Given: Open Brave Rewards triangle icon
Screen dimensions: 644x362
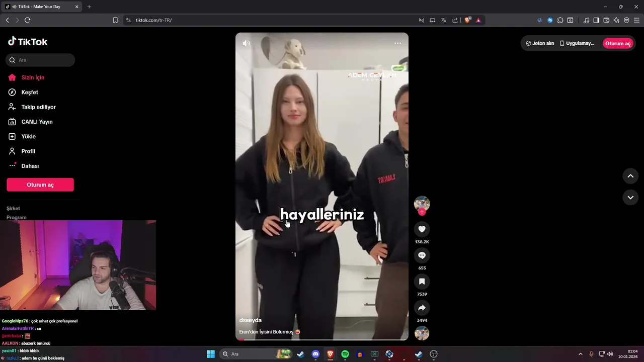Looking at the screenshot, I should click(478, 20).
